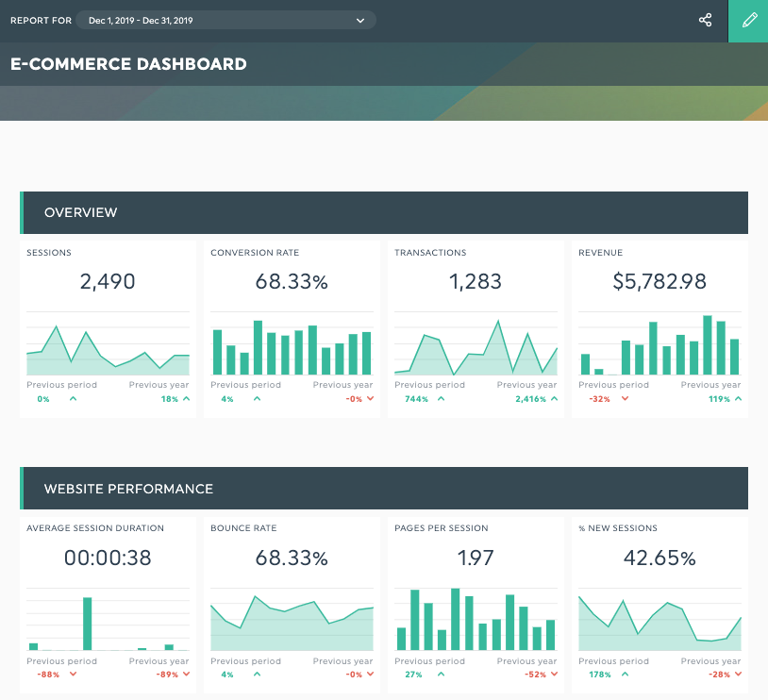The image size is (768, 700).
Task: Click Pages Per Session -52% previous year value
Action: [x=535, y=675]
